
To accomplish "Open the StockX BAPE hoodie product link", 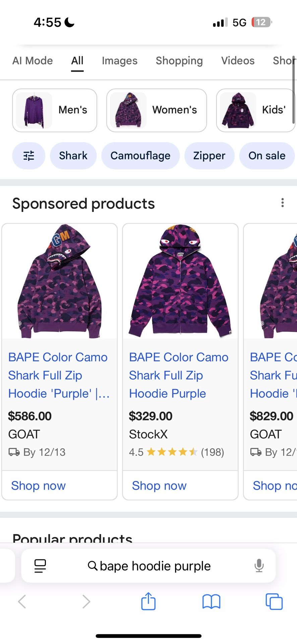I will [x=178, y=375].
